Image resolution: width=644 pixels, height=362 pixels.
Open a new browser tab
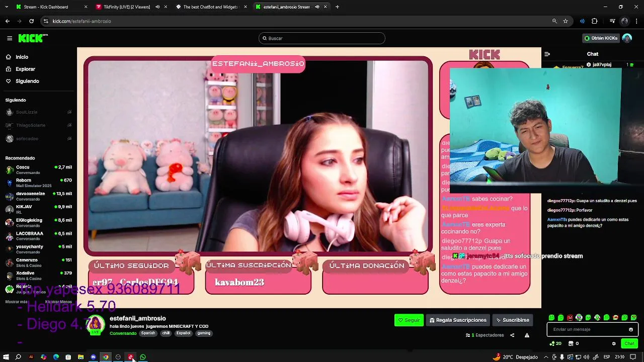point(337,7)
